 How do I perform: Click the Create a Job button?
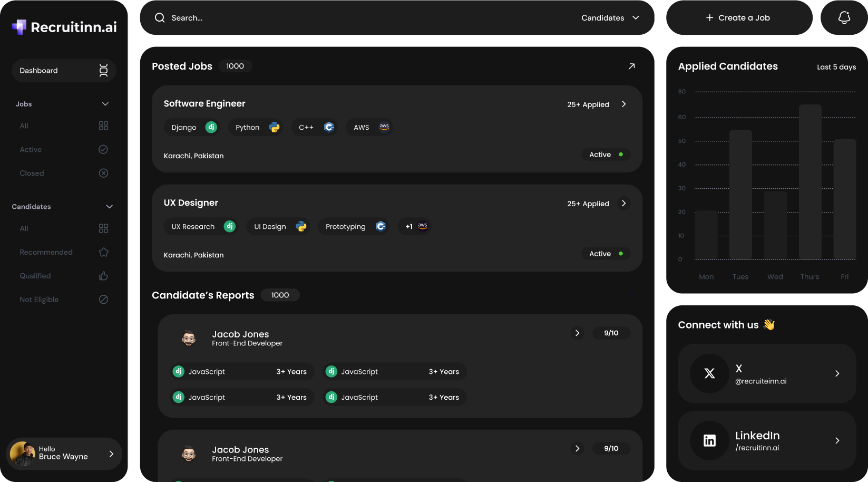point(739,17)
